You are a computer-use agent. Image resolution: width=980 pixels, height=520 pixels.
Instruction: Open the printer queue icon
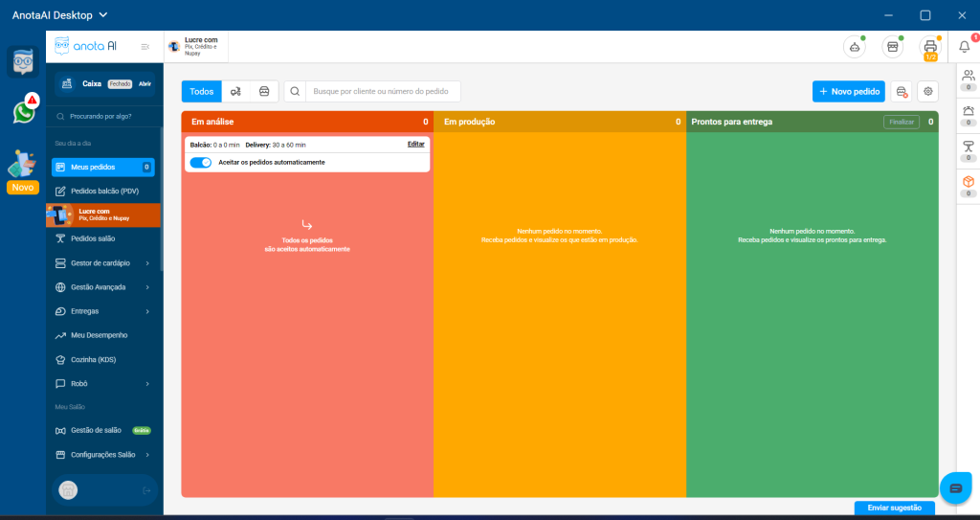tap(929, 46)
